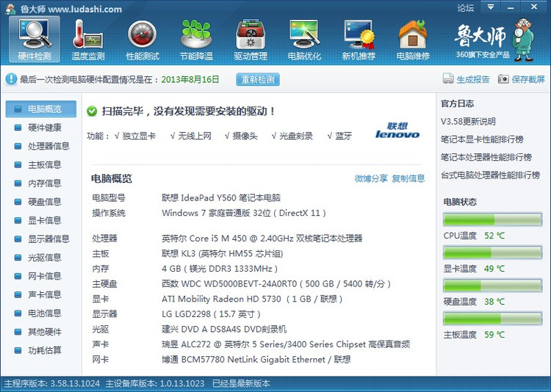The width and height of the screenshot is (551, 392).
Task: Open 笔记本处理器性能排行榜 ranking link
Action: pyautogui.click(x=486, y=157)
